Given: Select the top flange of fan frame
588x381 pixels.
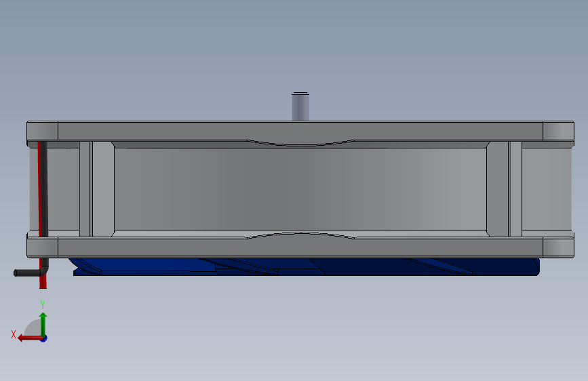Looking at the screenshot, I should pos(300,131).
